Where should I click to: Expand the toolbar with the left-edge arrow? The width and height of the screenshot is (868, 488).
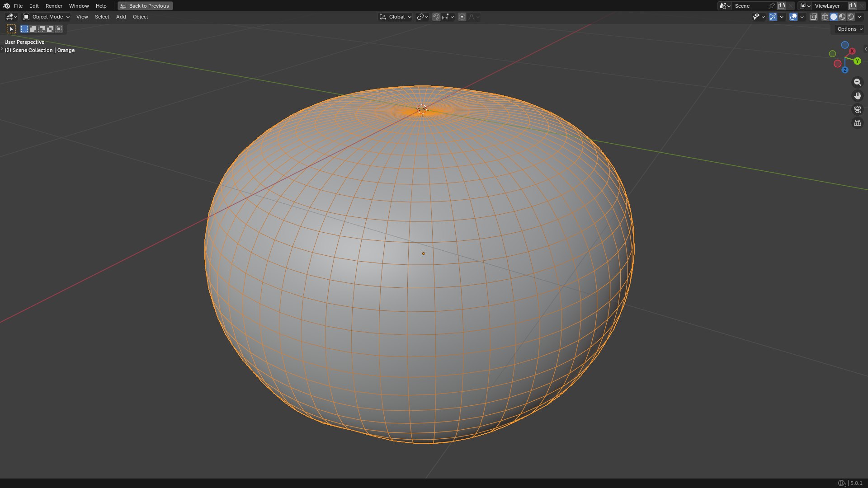tap(2, 49)
